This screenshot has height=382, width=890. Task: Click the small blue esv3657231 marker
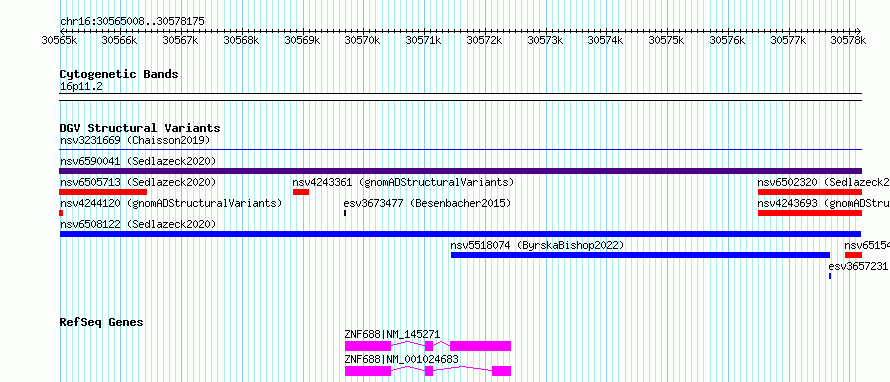[830, 276]
